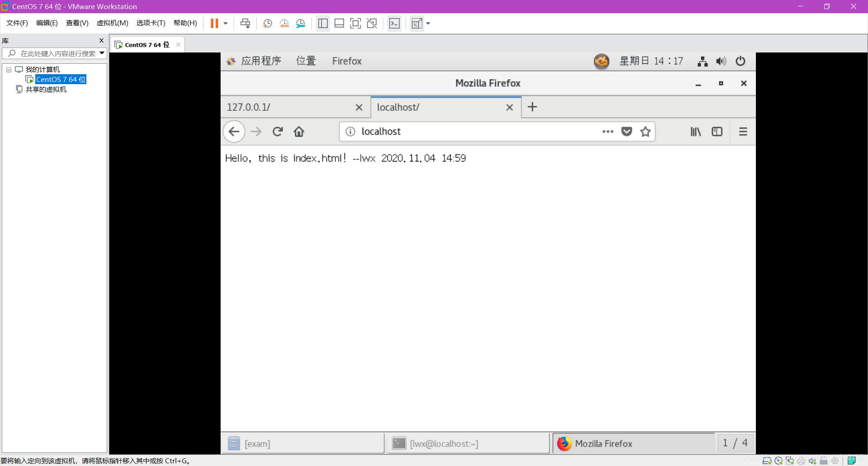Toggle the thumbnail bar view
Image resolution: width=868 pixels, height=466 pixels.
(339, 24)
